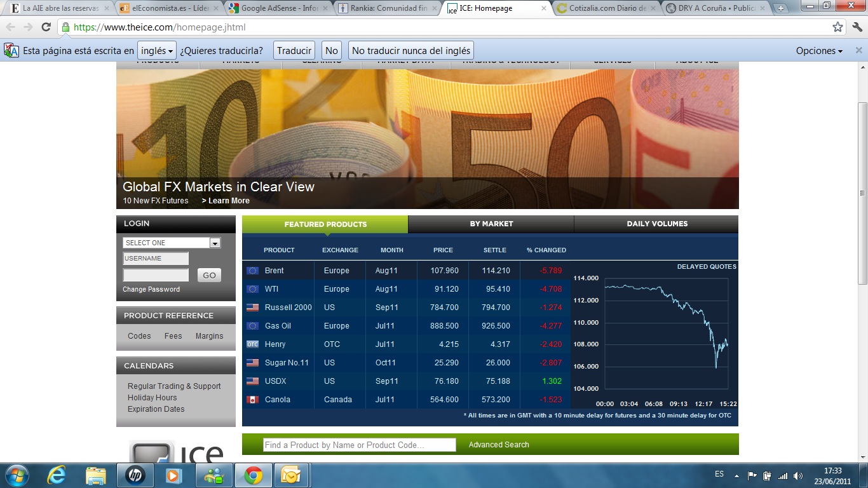
Task: Bookmark this page with the star icon
Action: click(837, 27)
